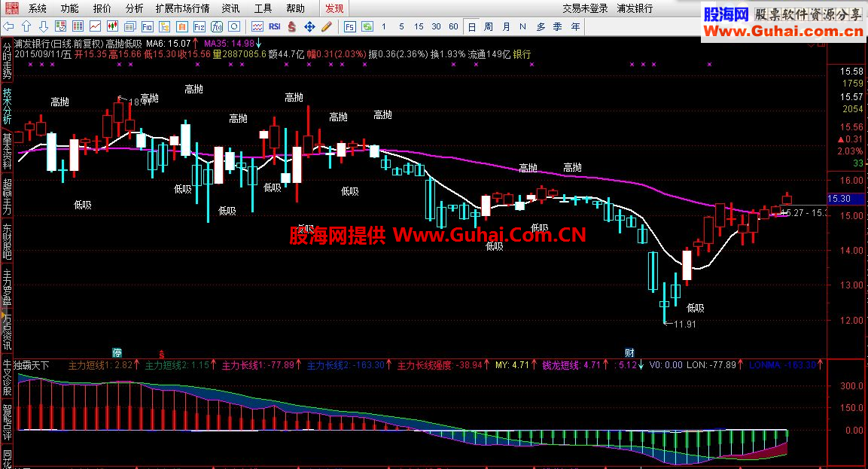Open the 工具 menu
Screen dimensions: 868x469
263,8
